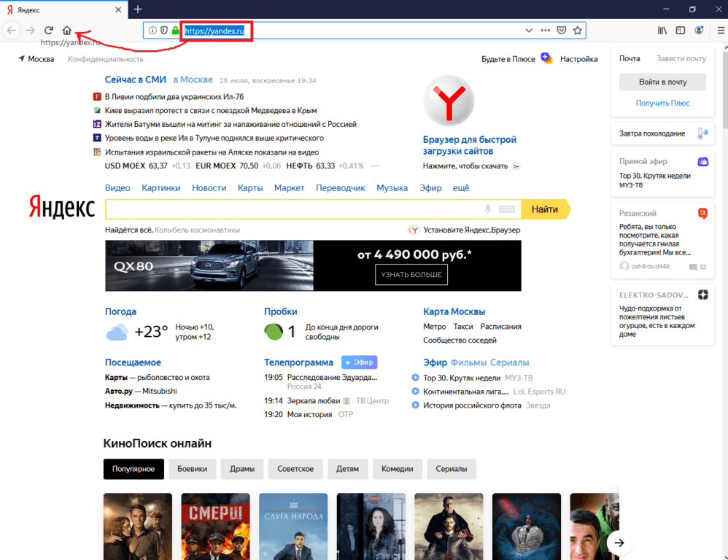Open address bar history dropdown arrow
This screenshot has height=560, width=728.
point(529,31)
